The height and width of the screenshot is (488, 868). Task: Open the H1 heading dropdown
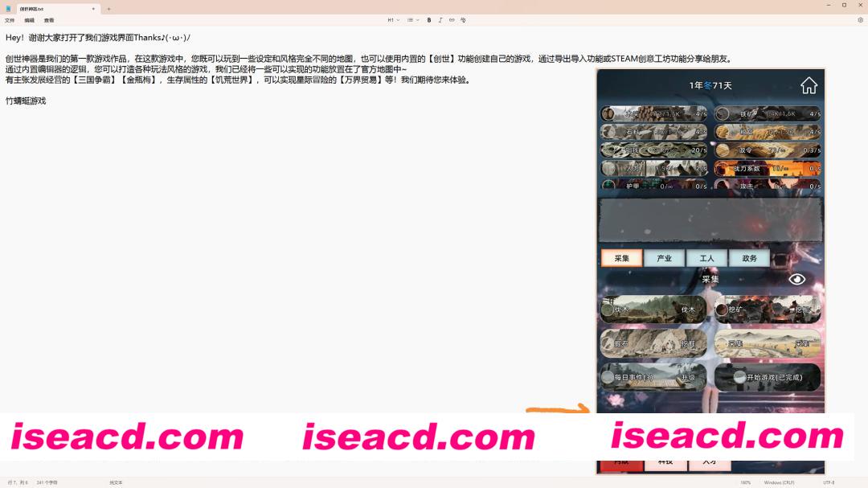coord(392,20)
